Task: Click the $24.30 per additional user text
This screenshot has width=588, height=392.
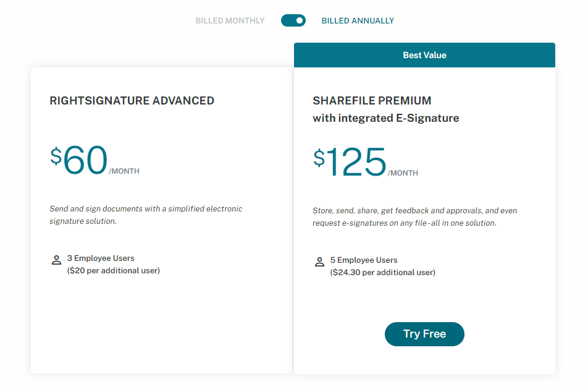Action: point(382,272)
